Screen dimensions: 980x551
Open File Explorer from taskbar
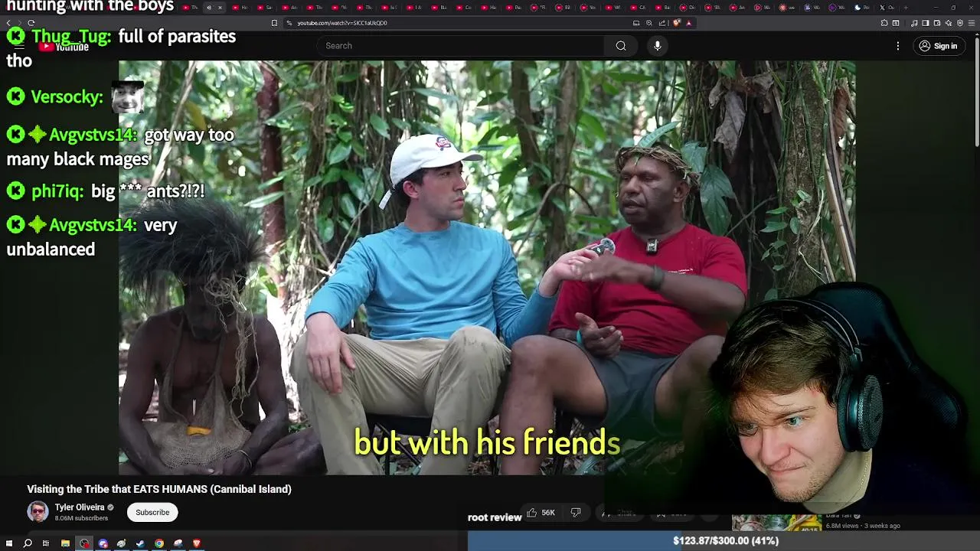click(x=65, y=543)
